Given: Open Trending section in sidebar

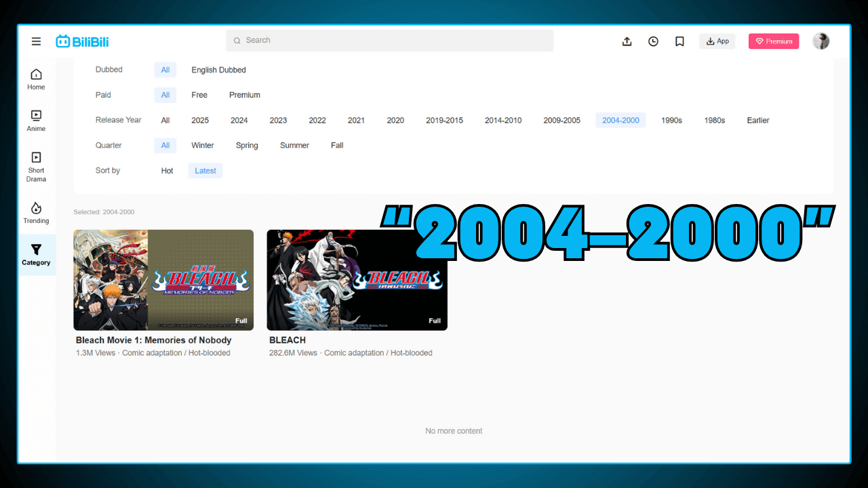Looking at the screenshot, I should [x=36, y=213].
